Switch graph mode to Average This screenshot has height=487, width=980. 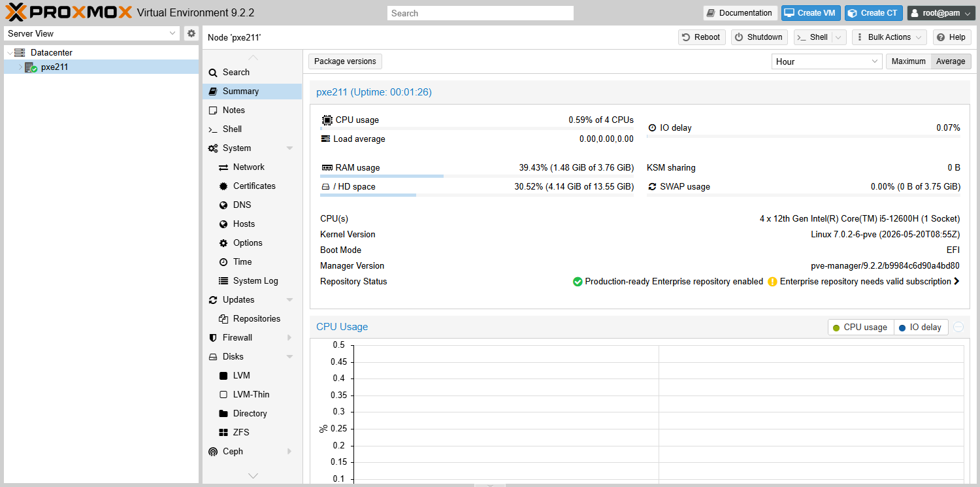(x=951, y=61)
